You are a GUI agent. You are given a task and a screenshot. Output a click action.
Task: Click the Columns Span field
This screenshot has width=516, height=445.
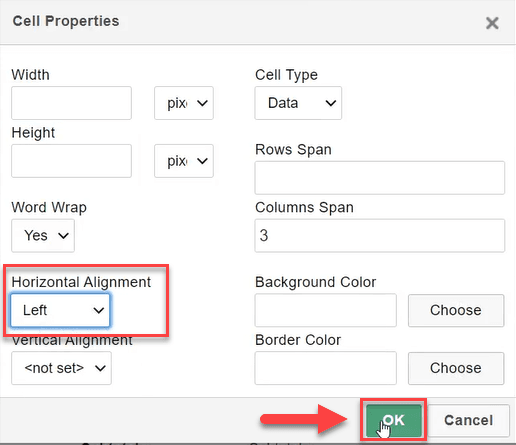[x=380, y=236]
